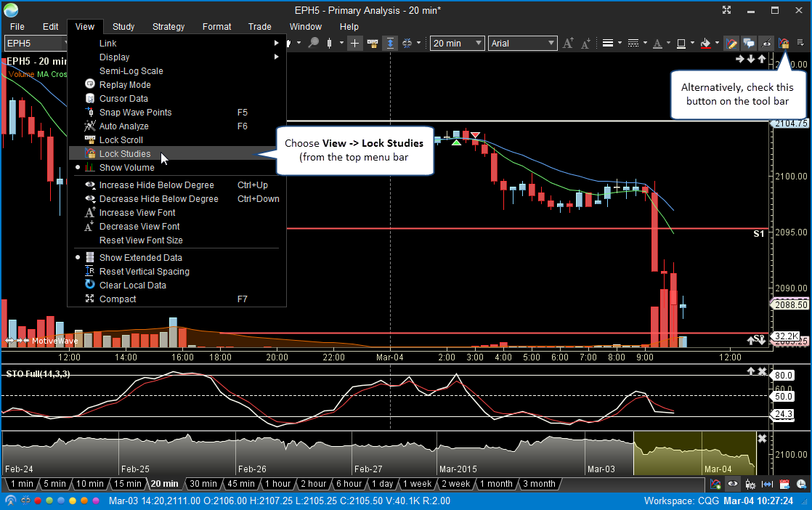
Task: Click the line weight toolbar icon
Action: [x=608, y=43]
